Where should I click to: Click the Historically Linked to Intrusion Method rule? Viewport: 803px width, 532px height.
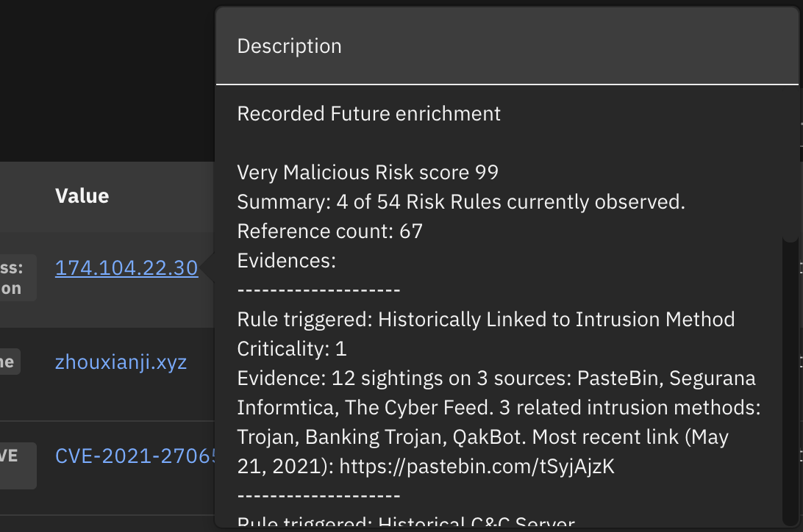pyautogui.click(x=485, y=320)
